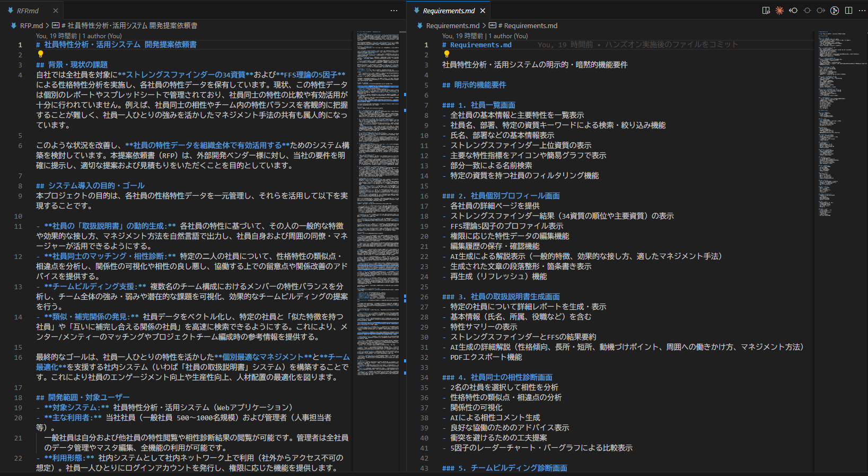
Task: Click the lightbulb in RFP.md line 2
Action: point(40,54)
